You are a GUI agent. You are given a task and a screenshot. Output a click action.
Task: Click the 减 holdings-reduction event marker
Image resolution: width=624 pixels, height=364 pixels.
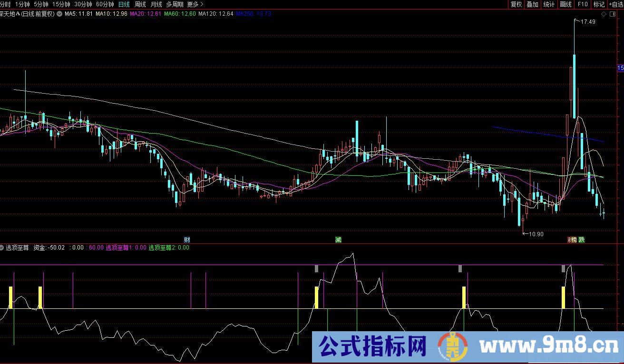point(338,239)
